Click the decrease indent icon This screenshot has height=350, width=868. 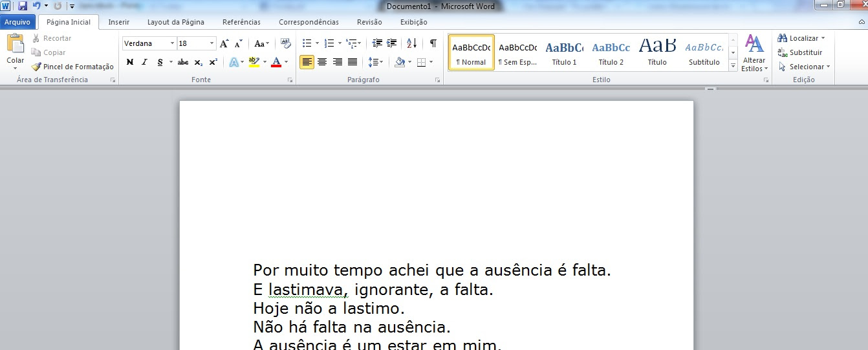click(x=378, y=43)
